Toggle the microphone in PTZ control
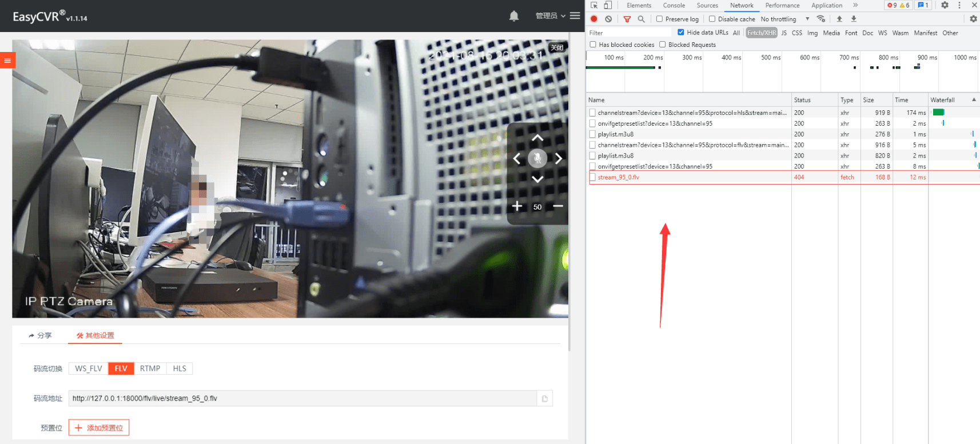This screenshot has height=444, width=980. pyautogui.click(x=537, y=158)
